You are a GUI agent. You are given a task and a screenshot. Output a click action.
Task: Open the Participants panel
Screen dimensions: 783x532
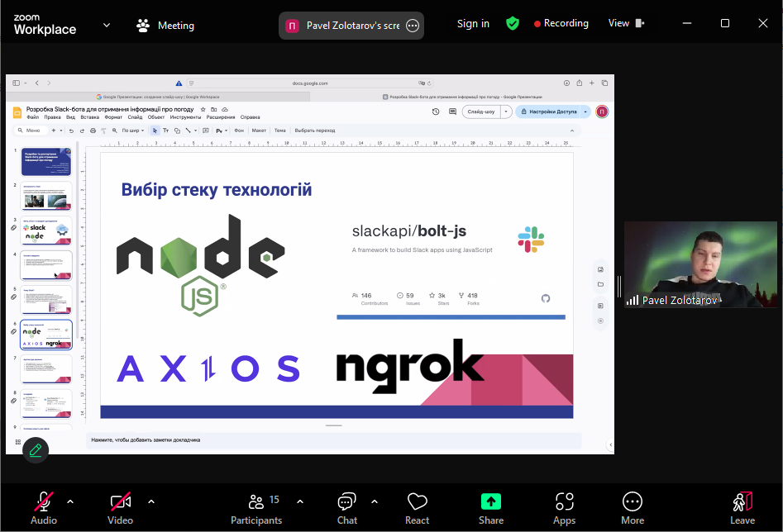pos(256,507)
